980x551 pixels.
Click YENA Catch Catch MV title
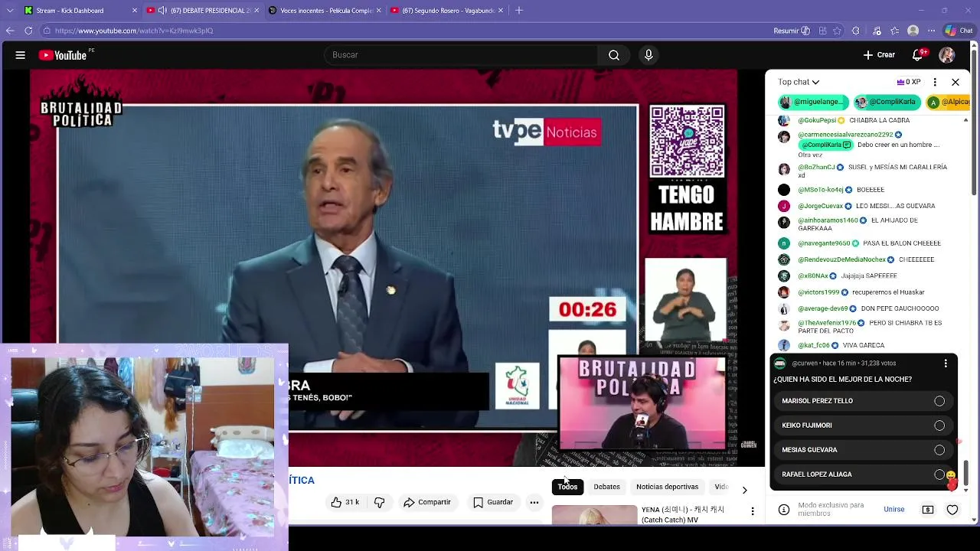tap(683, 514)
